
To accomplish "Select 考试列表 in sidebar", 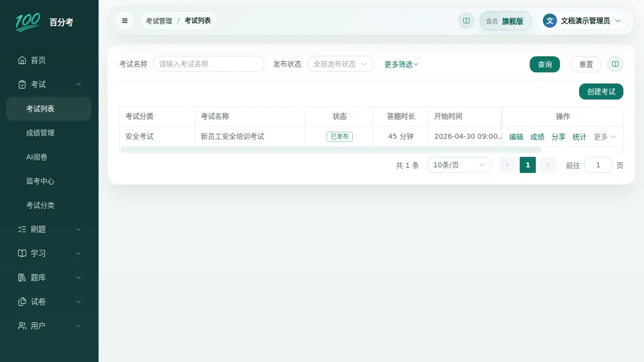I will tap(49, 109).
